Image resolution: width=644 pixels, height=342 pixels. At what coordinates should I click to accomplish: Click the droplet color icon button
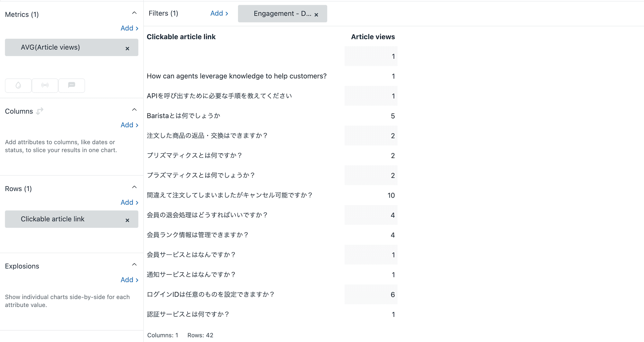[x=18, y=85]
